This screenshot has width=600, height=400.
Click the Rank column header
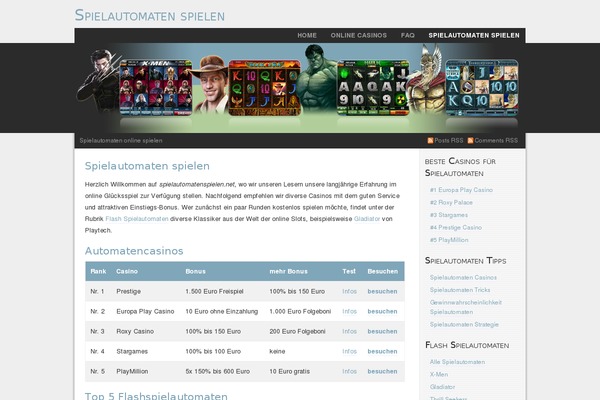[x=98, y=271]
